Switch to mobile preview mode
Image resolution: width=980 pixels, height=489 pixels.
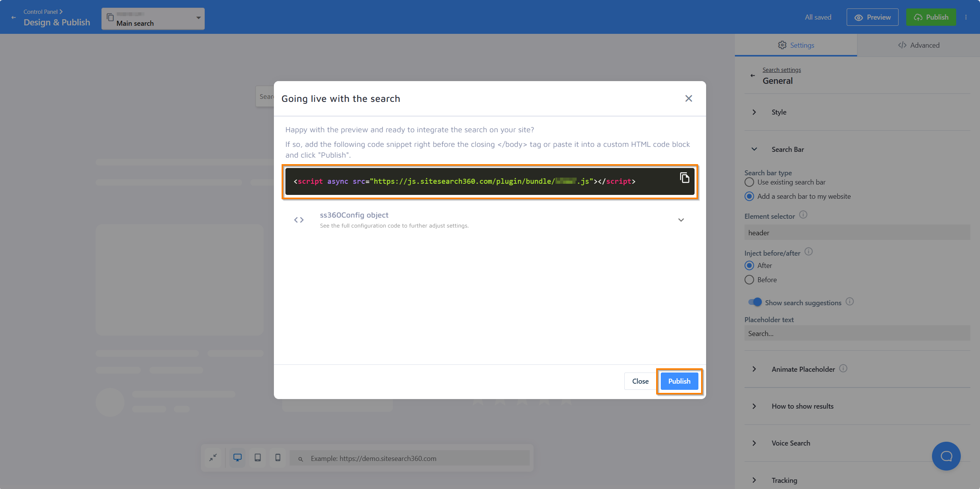[x=277, y=457]
